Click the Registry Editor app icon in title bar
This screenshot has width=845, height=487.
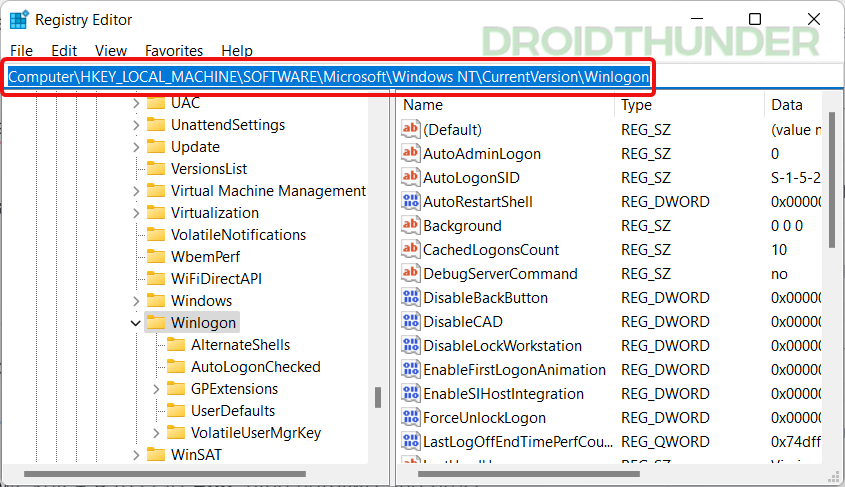click(19, 20)
